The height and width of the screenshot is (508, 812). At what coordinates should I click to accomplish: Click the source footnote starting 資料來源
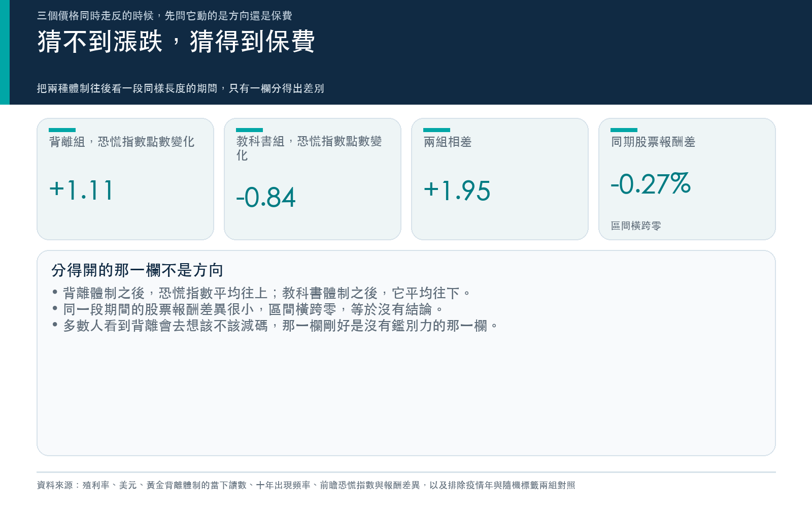tap(306, 485)
